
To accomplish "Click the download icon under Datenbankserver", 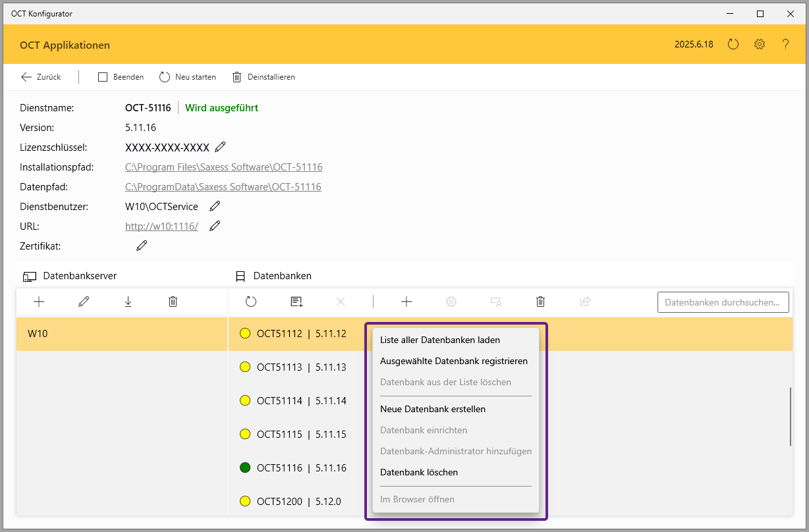I will (x=128, y=302).
